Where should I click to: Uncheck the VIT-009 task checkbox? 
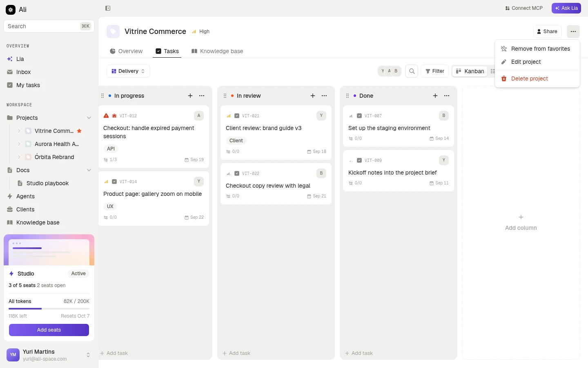359,160
